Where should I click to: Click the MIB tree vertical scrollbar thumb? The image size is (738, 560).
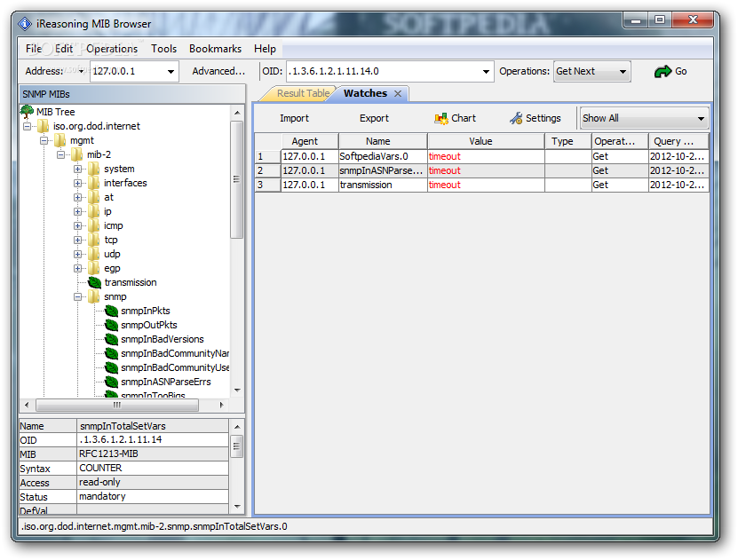237,179
